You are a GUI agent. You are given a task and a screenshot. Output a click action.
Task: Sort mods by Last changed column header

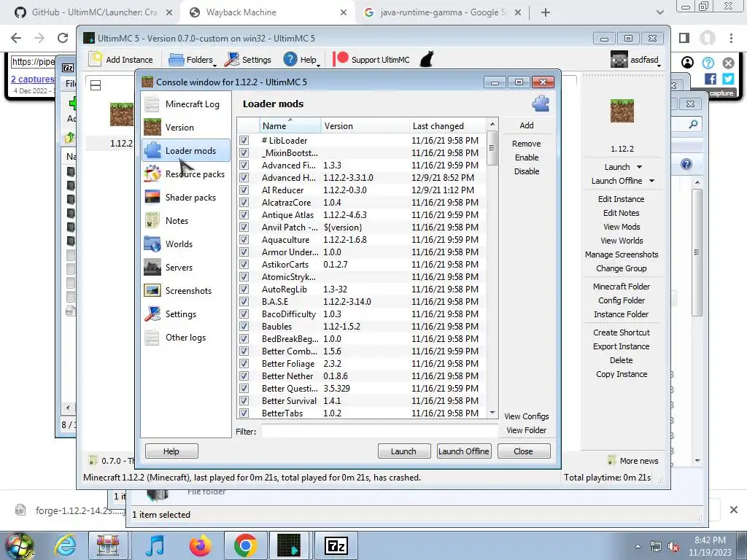[448, 125]
